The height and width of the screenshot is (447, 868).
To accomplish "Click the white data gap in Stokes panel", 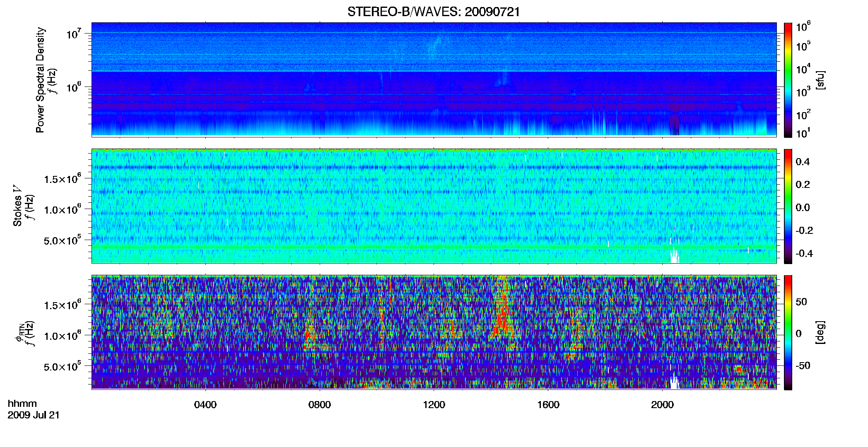I will pyautogui.click(x=674, y=255).
